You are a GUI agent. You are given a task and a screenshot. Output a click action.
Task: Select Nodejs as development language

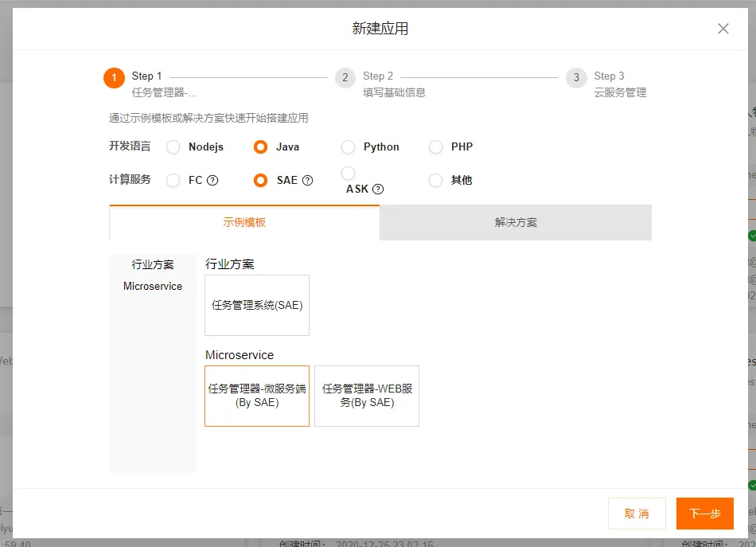(x=173, y=147)
